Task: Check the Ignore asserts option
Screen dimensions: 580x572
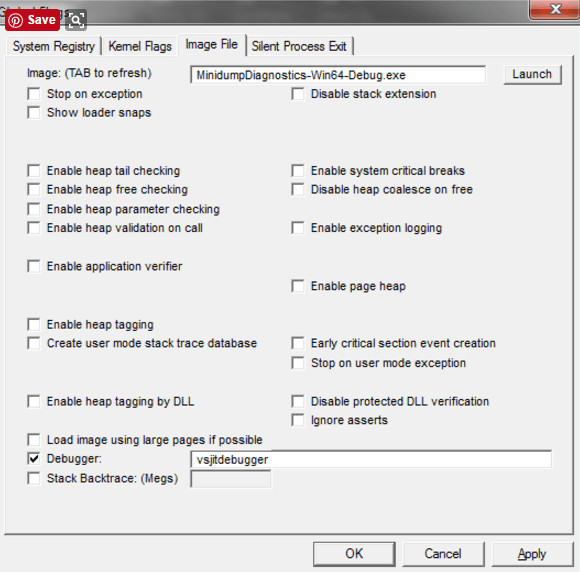Action: pyautogui.click(x=298, y=420)
